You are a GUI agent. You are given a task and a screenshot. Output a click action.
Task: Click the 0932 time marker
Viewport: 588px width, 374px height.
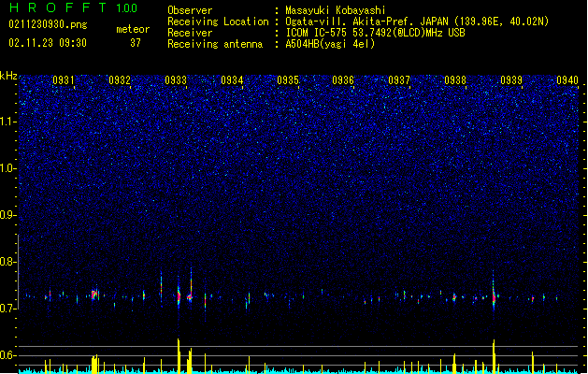pos(120,80)
